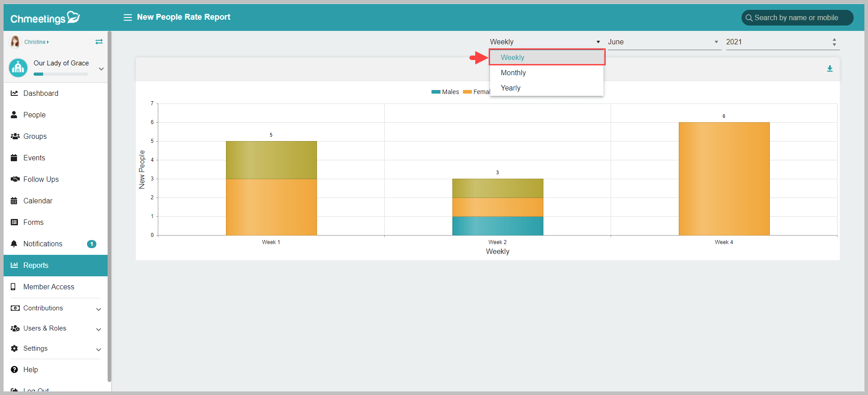Open the June month dropdown
The image size is (868, 395).
[x=664, y=42]
